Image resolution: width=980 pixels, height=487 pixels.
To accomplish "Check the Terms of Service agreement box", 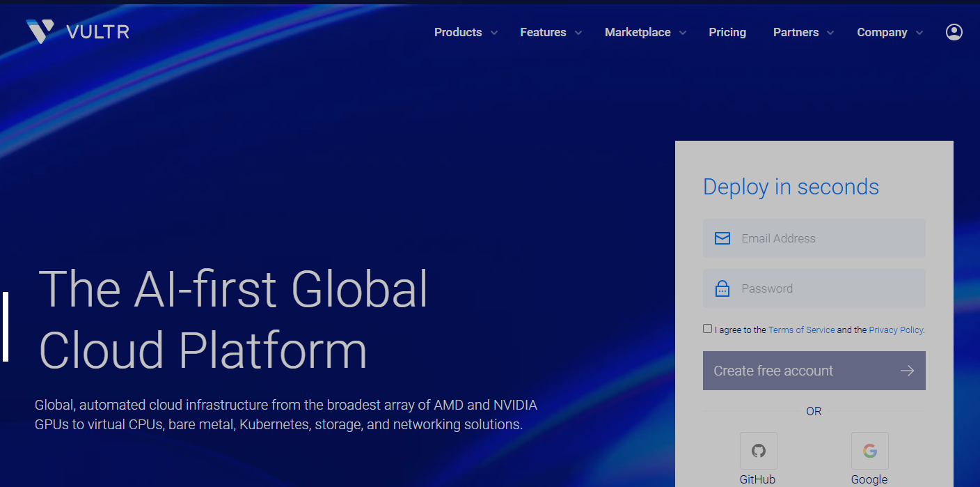I will pyautogui.click(x=707, y=329).
